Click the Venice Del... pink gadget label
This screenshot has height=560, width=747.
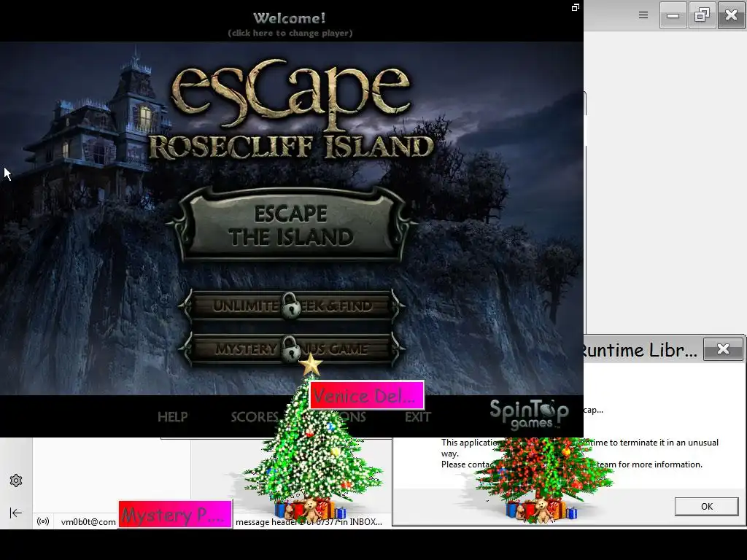(366, 395)
